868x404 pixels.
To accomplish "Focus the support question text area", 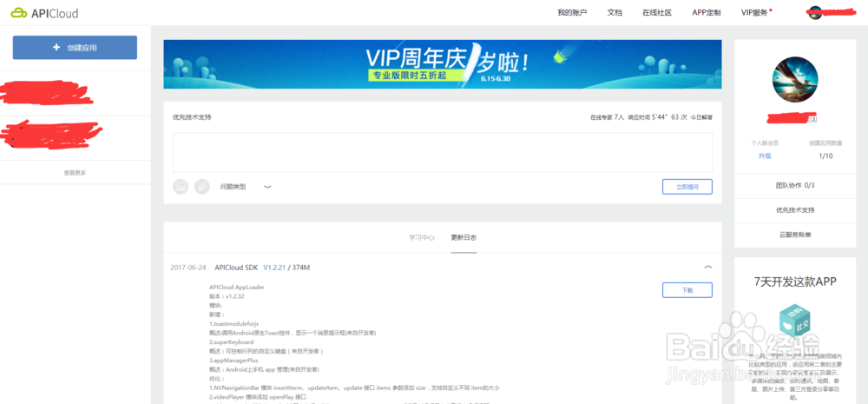I will point(443,152).
